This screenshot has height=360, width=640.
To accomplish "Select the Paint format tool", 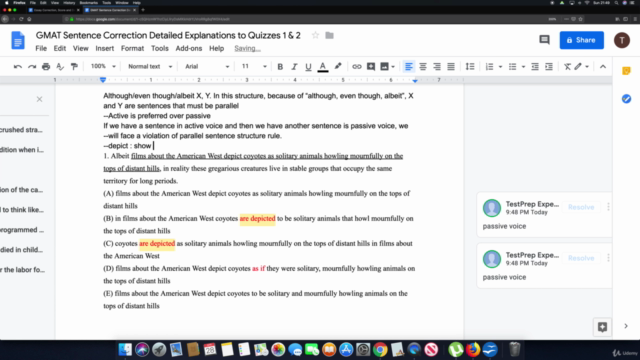I will tap(74, 67).
